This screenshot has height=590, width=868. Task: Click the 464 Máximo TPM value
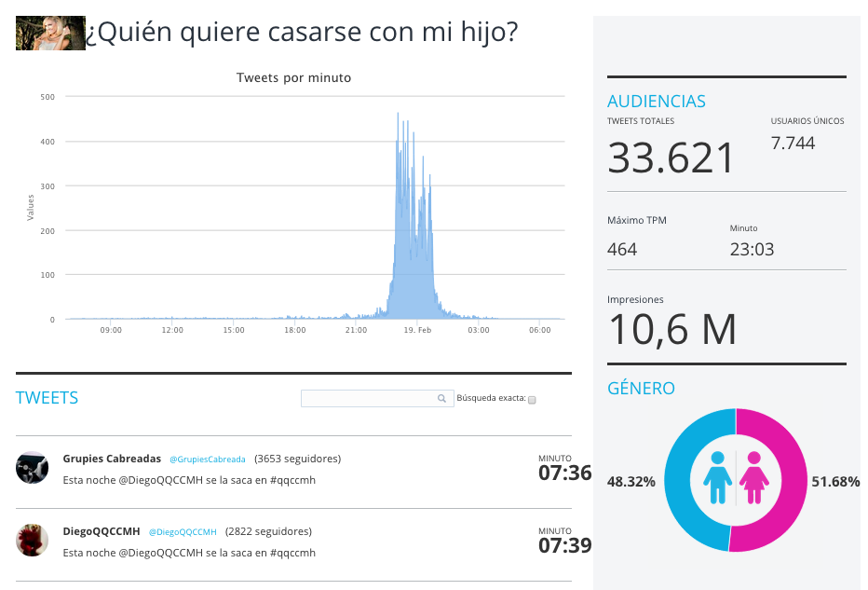pyautogui.click(x=622, y=249)
